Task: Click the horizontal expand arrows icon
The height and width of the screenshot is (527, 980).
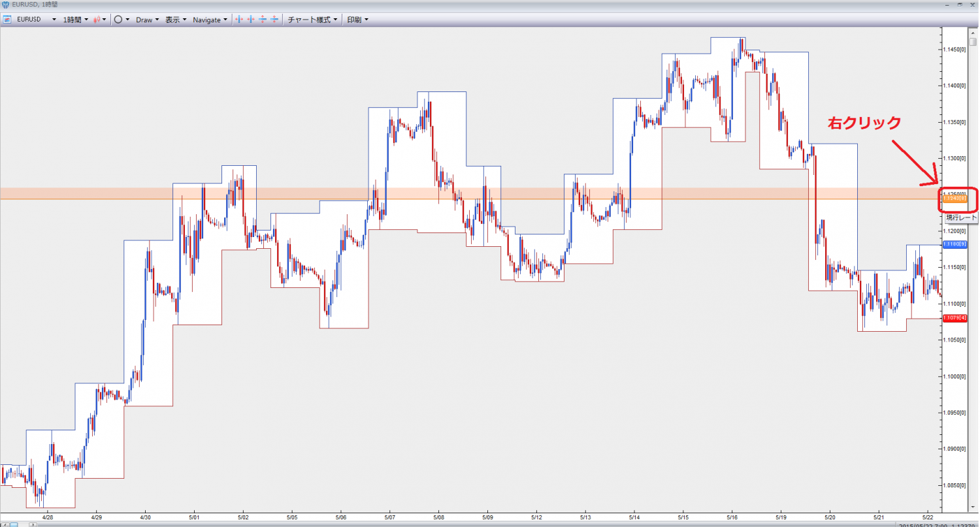Action: [239, 20]
